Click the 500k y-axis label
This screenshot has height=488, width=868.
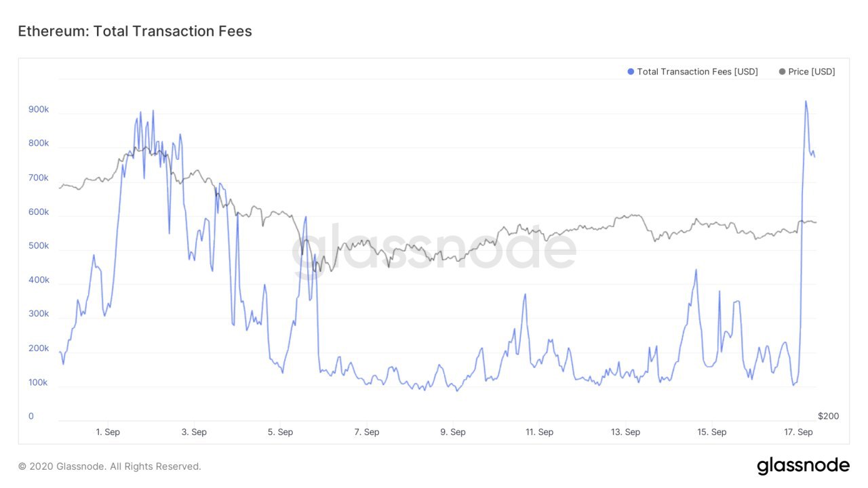(38, 246)
